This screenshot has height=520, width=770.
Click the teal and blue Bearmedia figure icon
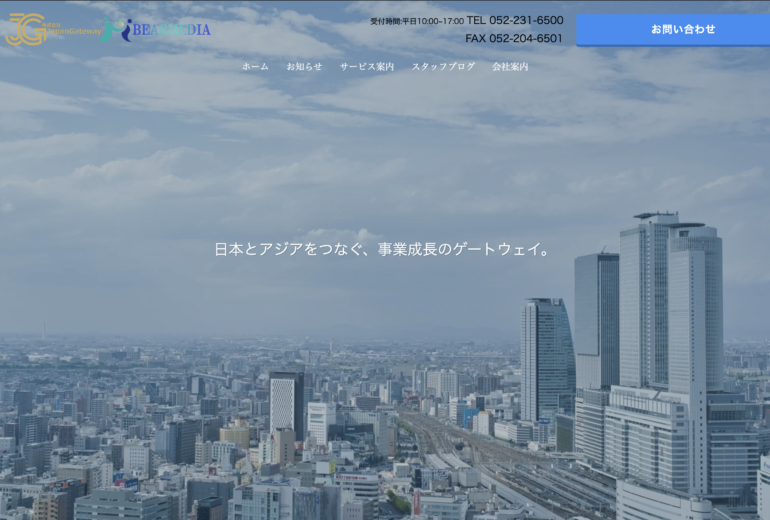117,30
